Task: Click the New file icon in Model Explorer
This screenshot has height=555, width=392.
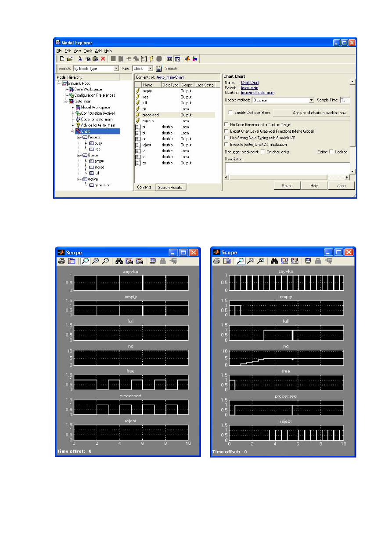Action: pos(62,58)
